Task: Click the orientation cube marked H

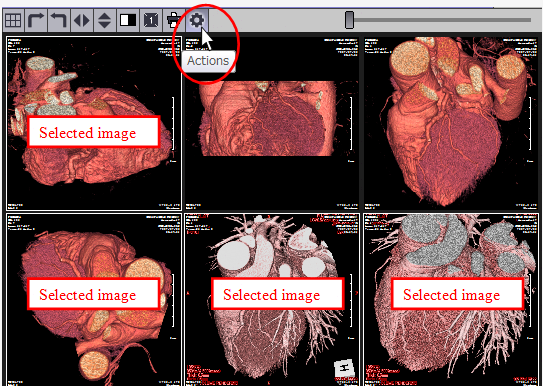Action: (344, 369)
